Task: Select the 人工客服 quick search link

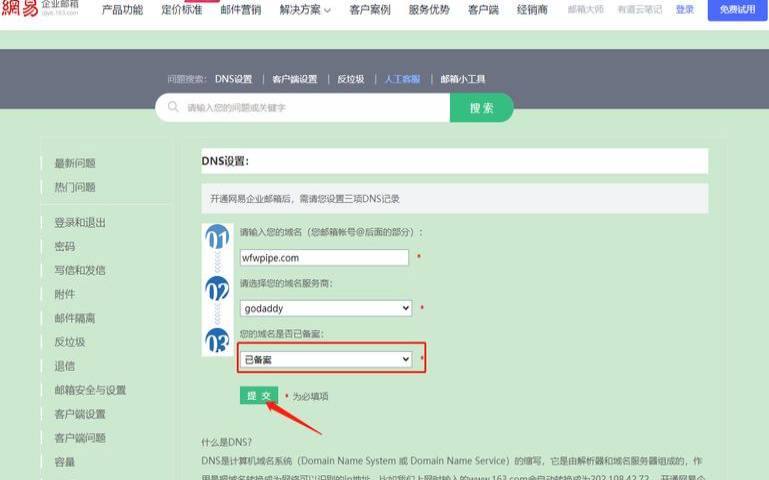Action: (x=402, y=79)
